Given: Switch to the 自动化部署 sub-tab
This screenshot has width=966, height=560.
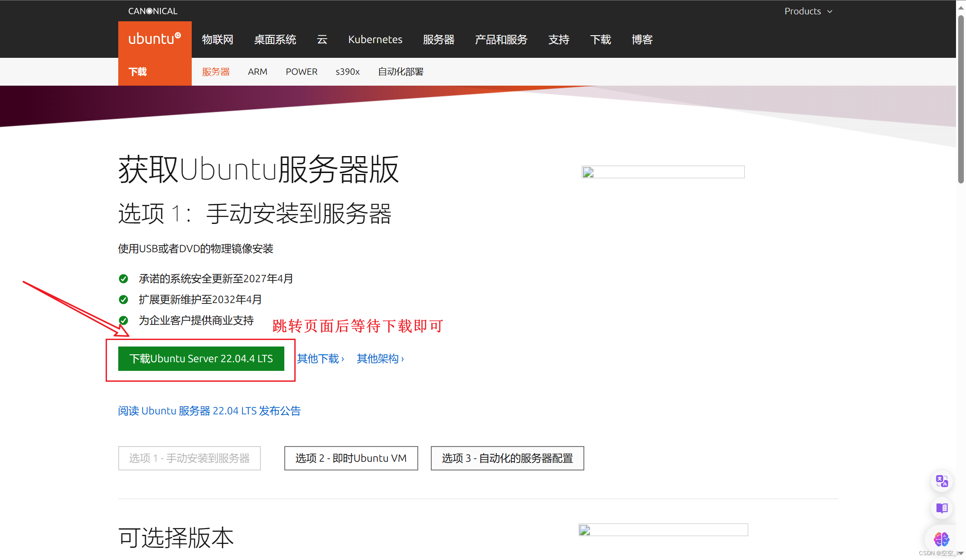Looking at the screenshot, I should coord(401,72).
